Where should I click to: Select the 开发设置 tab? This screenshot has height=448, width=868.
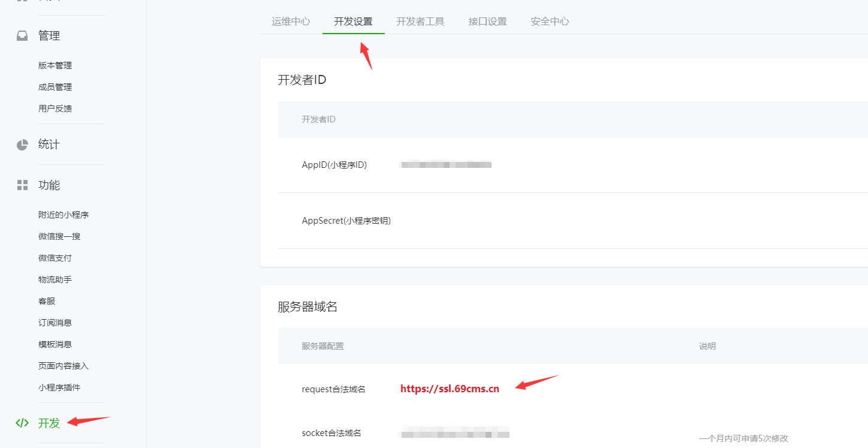353,22
